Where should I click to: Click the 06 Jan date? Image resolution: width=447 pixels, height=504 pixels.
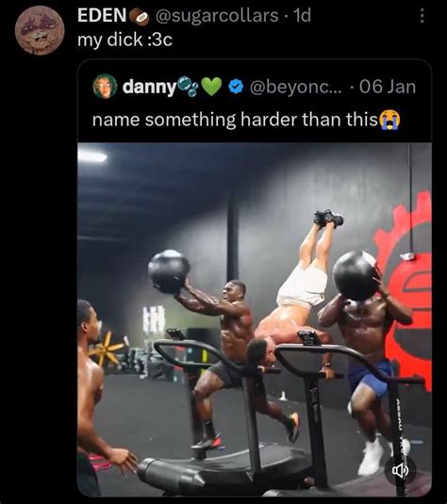pos(388,87)
